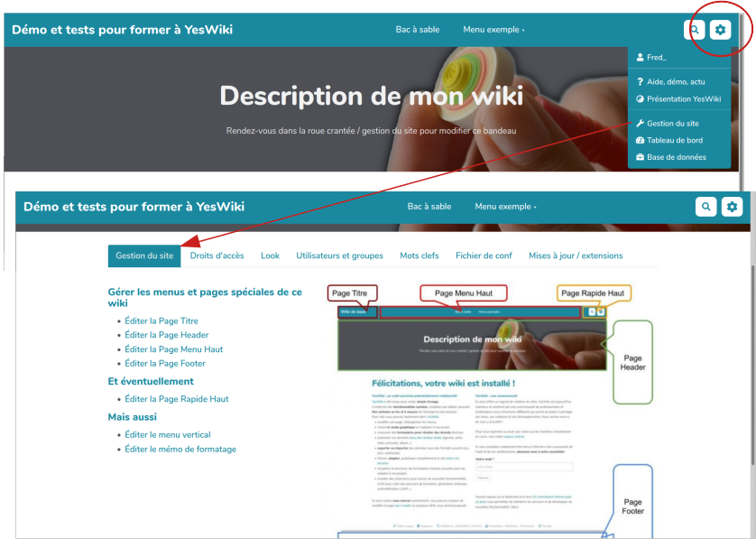Open the search icon in the lower wiki header
Viewport: 756px width, 539px height.
tap(706, 207)
